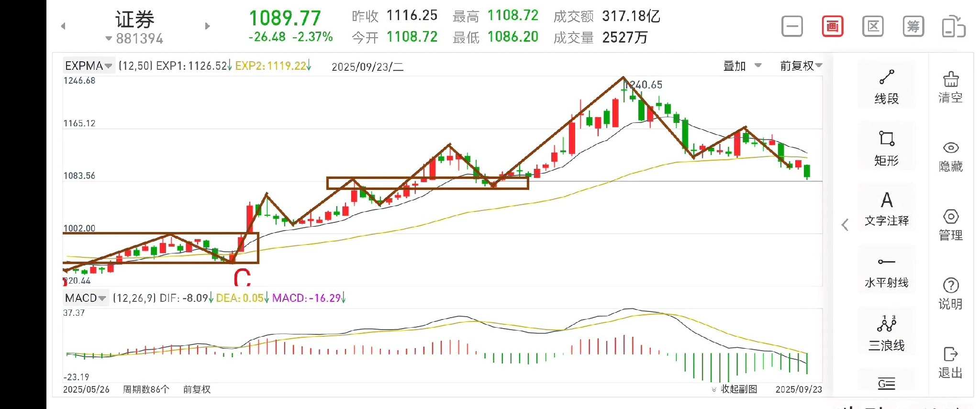The height and width of the screenshot is (409, 980).
Task: Open the 说明 help icon
Action: [950, 293]
